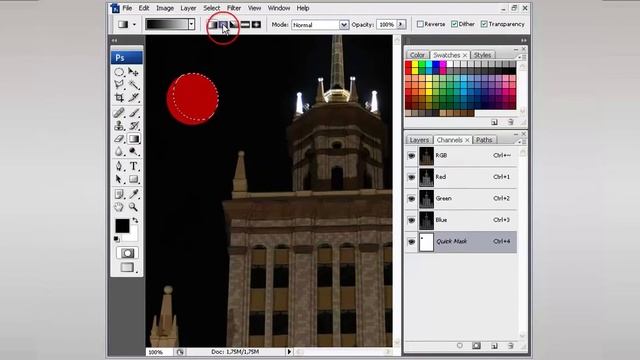Select the Path Selection tool
640x360 pixels.
(119, 179)
